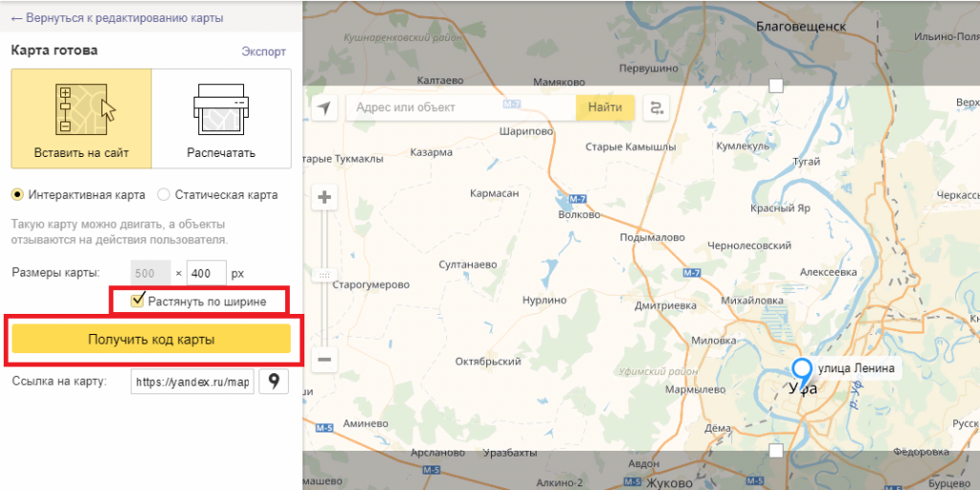Click the disabled width field showing 500
This screenshot has height=490, width=980.
tap(151, 273)
